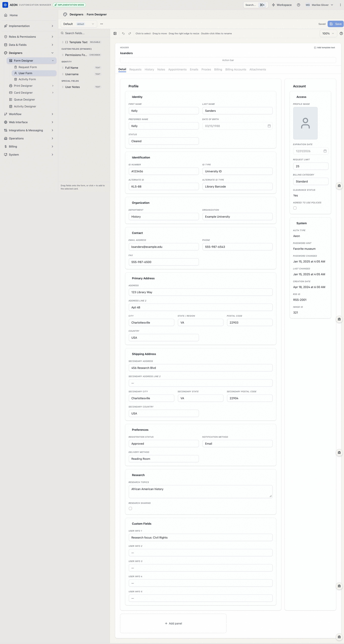Open the vertical ellipsis menu at top right
344x644 pixels.
(x=340, y=5)
